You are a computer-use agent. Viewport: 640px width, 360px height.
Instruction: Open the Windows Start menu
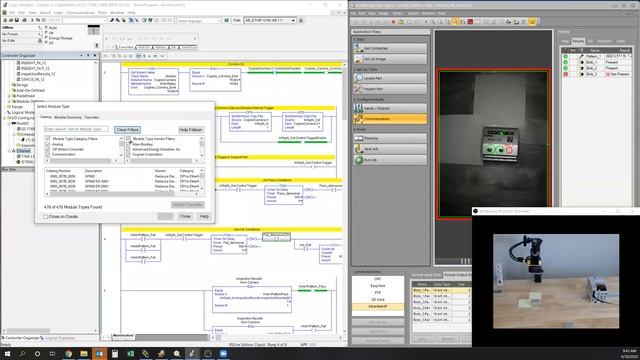pyautogui.click(x=7, y=353)
